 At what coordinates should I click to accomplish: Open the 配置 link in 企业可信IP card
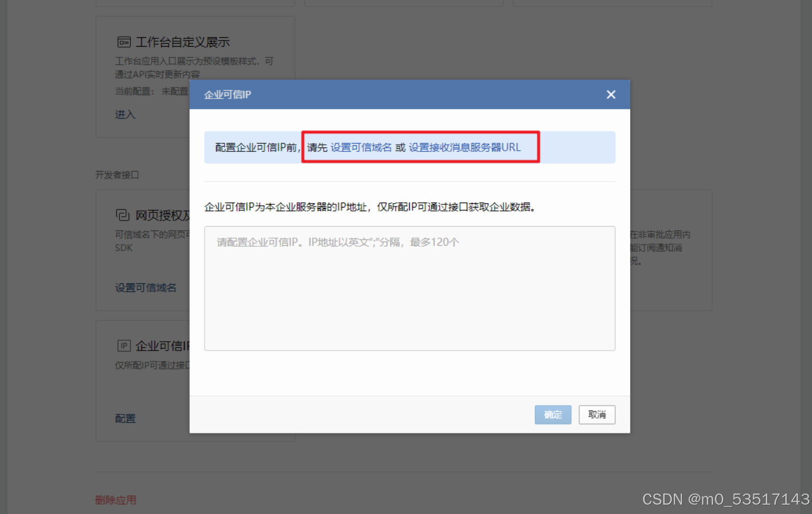pyautogui.click(x=125, y=418)
